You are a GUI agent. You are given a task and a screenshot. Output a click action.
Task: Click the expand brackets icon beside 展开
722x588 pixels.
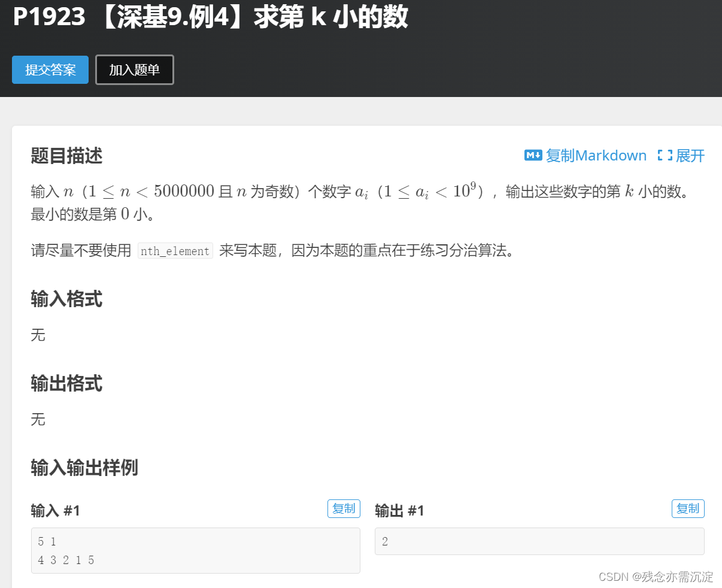[x=665, y=155]
